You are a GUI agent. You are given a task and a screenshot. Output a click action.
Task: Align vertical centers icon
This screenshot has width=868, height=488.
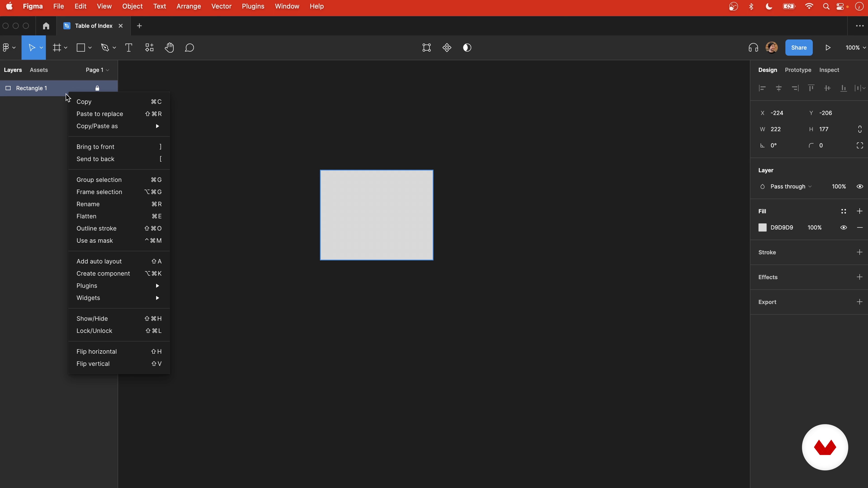tap(827, 88)
